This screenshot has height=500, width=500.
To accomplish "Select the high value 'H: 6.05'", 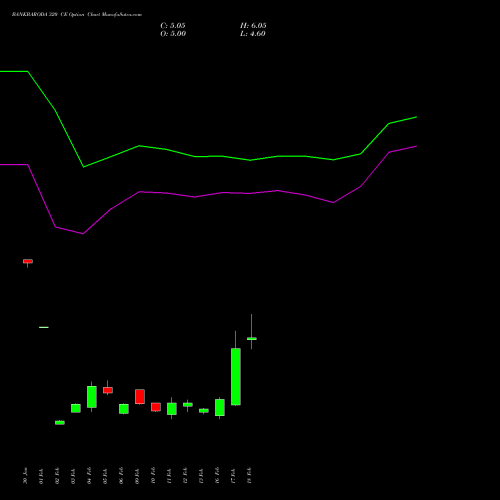I will point(253,26).
